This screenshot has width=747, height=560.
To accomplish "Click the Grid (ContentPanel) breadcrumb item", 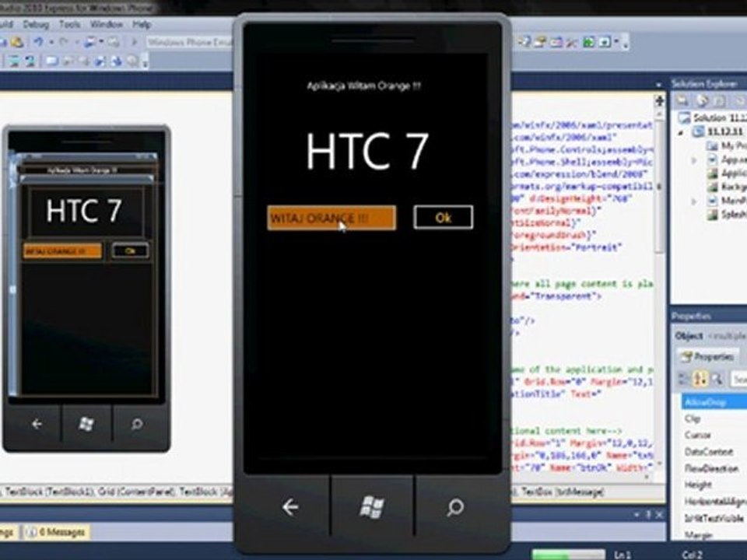I will click(x=136, y=492).
